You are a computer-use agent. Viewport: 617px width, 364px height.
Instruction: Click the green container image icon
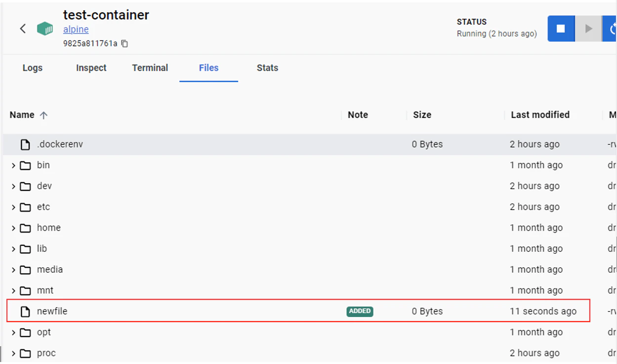click(x=45, y=28)
